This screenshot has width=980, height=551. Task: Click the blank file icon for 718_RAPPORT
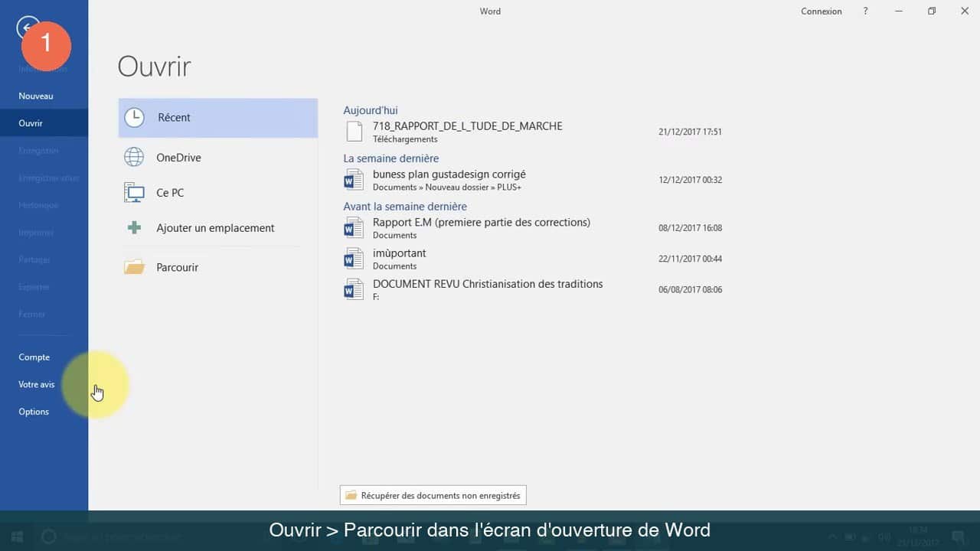(x=354, y=132)
